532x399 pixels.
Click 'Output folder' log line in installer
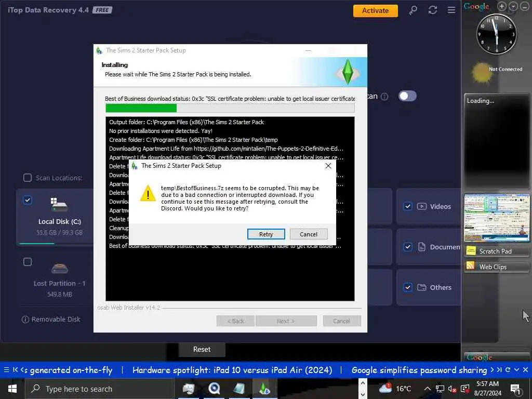point(187,122)
